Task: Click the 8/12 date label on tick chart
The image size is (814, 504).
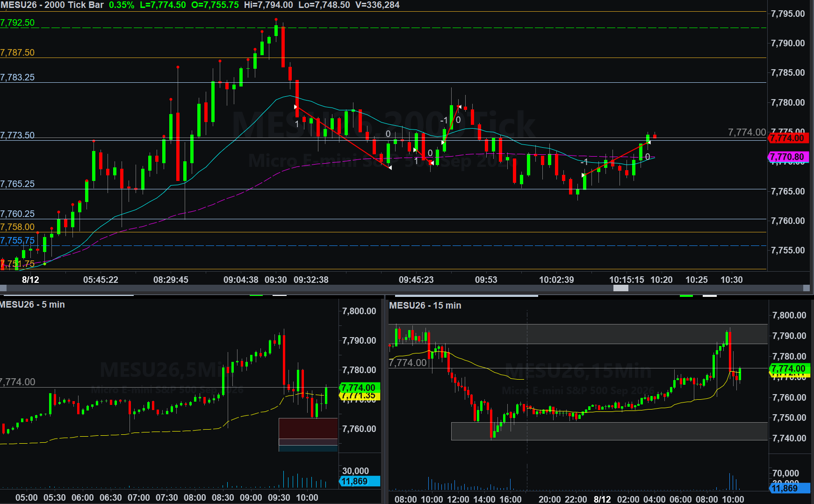Action: [31, 280]
